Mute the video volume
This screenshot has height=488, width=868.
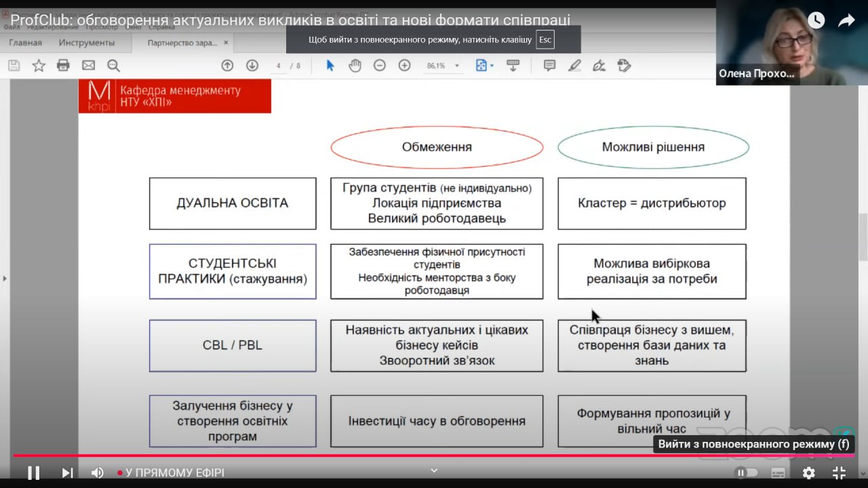pos(98,472)
